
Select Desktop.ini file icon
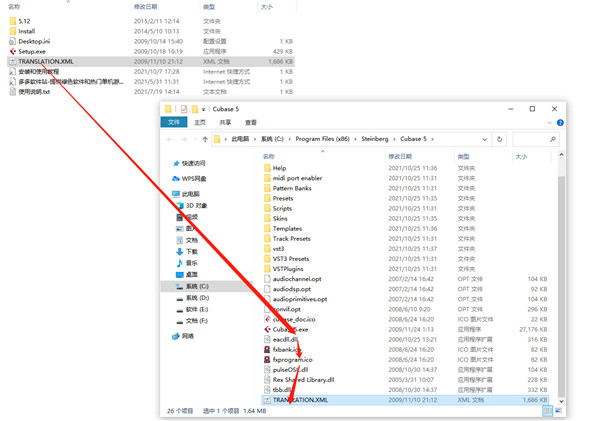pyautogui.click(x=13, y=41)
